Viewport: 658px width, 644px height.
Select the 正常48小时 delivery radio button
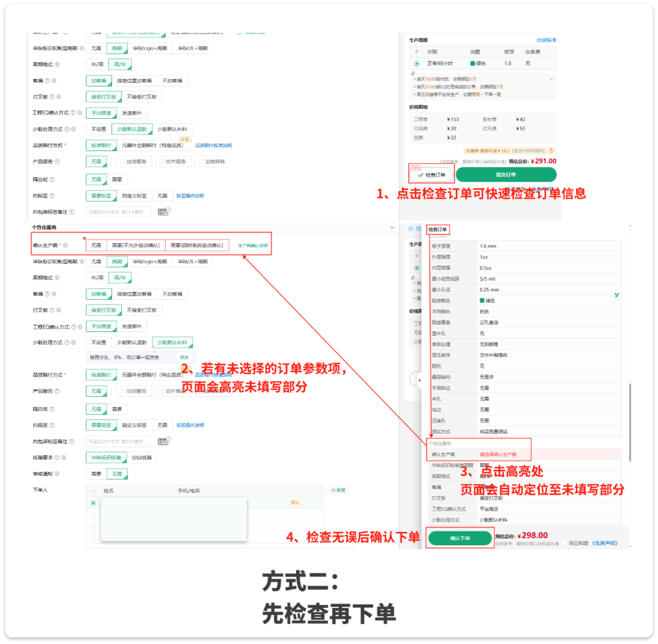click(416, 63)
